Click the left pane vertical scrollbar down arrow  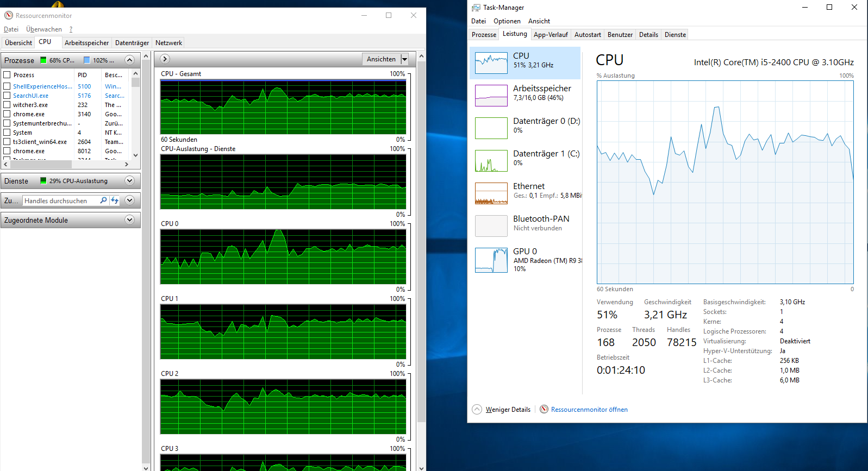click(x=146, y=467)
